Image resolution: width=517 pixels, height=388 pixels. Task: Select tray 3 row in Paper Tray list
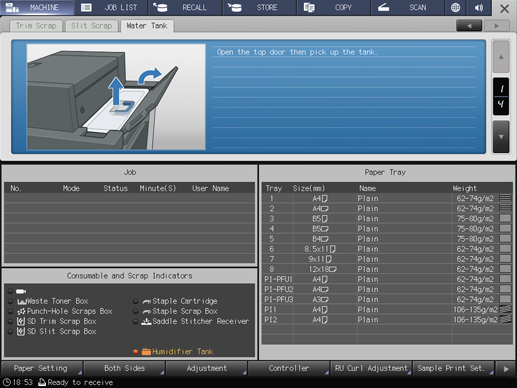[387, 219]
